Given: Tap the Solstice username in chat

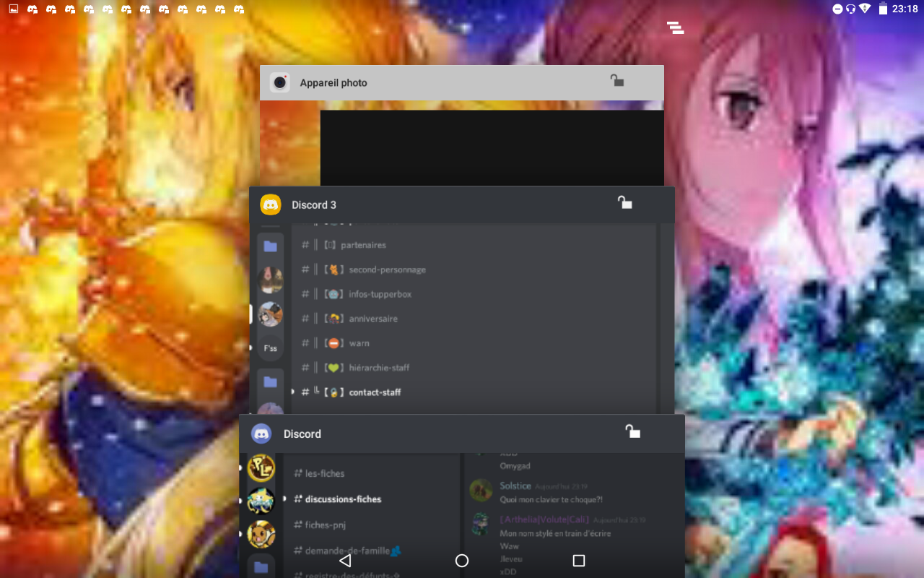Looking at the screenshot, I should (x=515, y=486).
